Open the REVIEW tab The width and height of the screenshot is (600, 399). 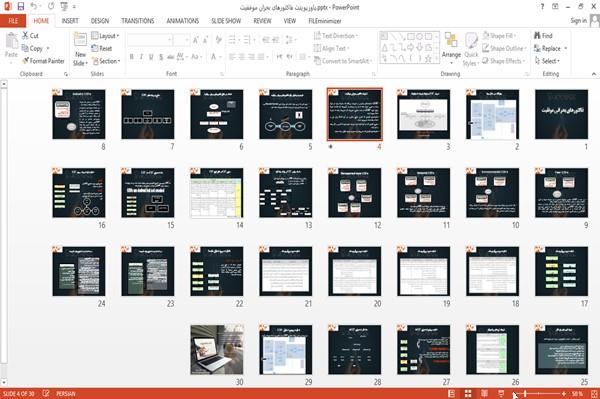click(262, 21)
